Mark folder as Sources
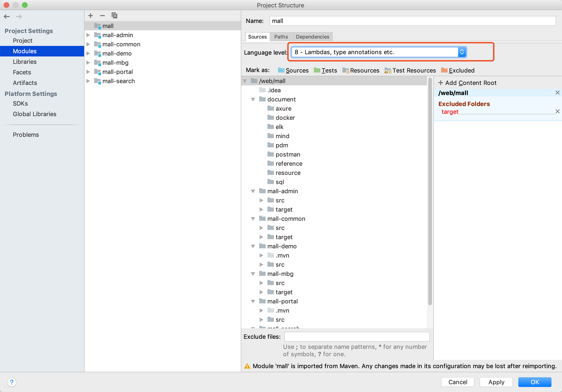This screenshot has width=562, height=392. [x=293, y=70]
